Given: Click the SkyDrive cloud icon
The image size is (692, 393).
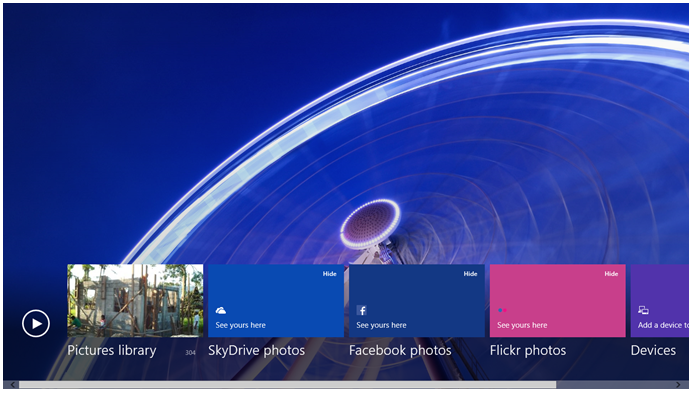Looking at the screenshot, I should 221,310.
